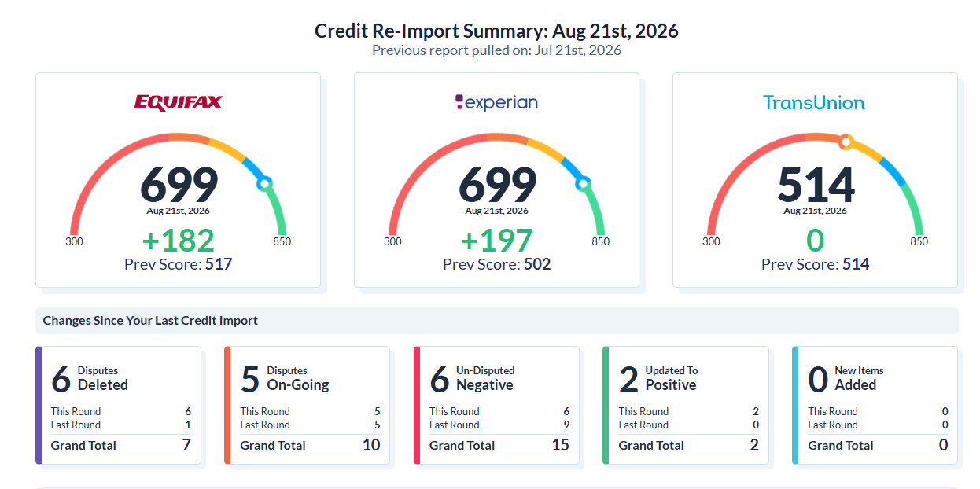Click the Equifax Prev Score: 517 text
This screenshot has height=489, width=980.
pyautogui.click(x=178, y=264)
